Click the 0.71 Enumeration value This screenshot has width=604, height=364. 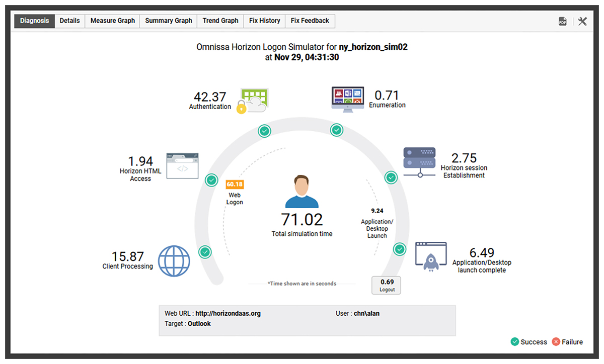pos(387,95)
